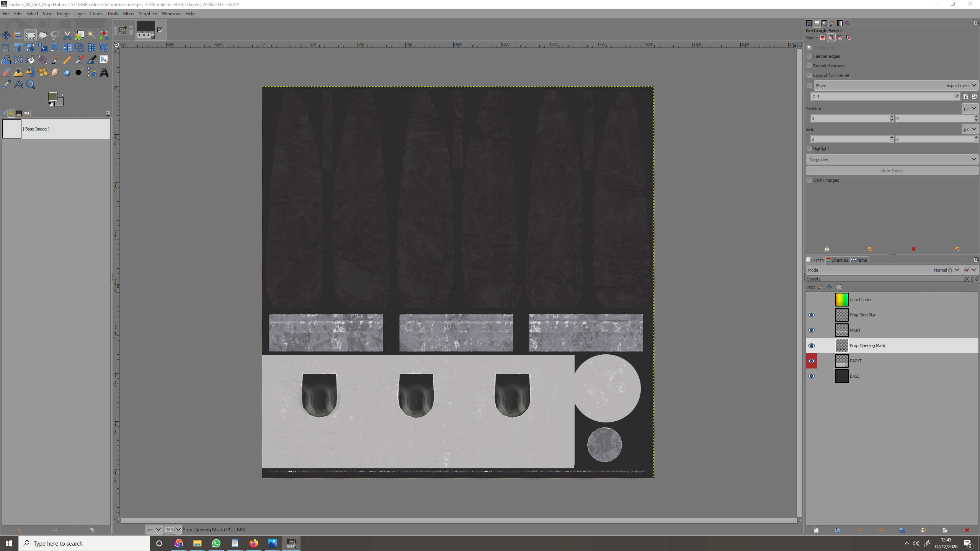Select the Eraser tool
This screenshot has width=980, height=551.
coord(6,72)
